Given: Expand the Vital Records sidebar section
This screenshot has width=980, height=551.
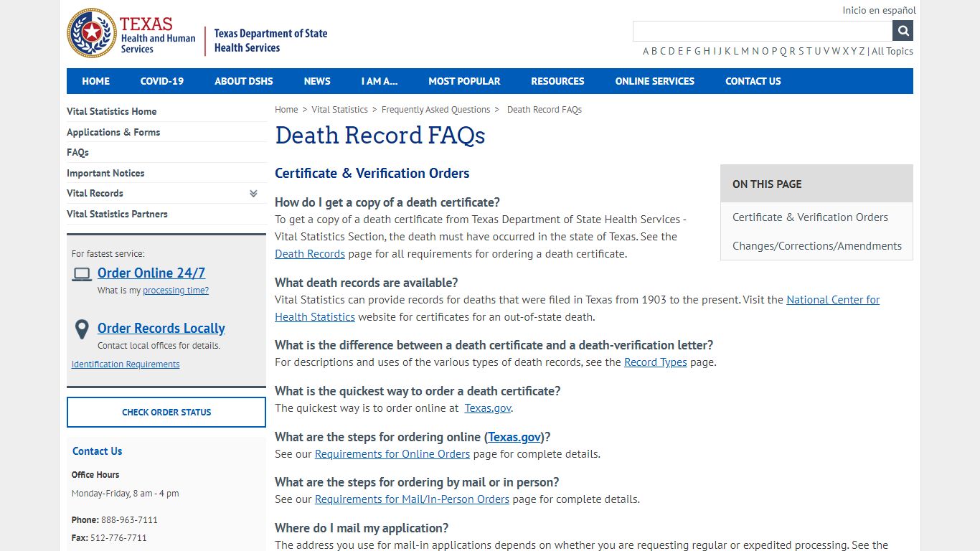Looking at the screenshot, I should point(253,193).
